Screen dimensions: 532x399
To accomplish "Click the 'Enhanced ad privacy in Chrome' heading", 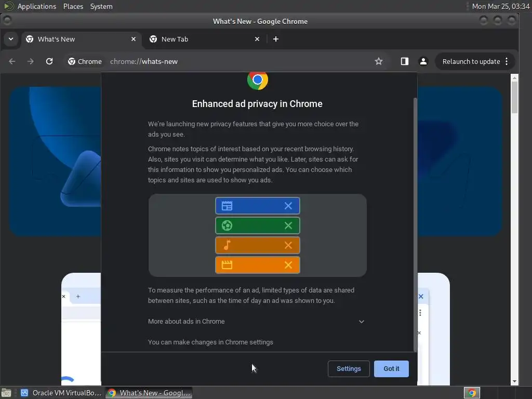I will click(257, 104).
